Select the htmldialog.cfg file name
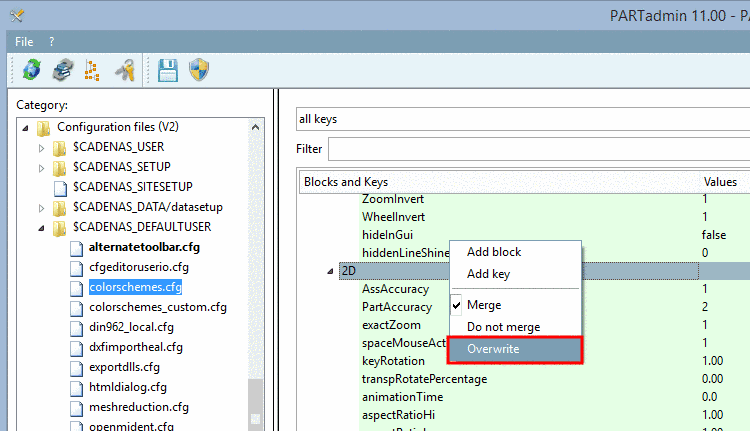This screenshot has width=750, height=431. (128, 387)
